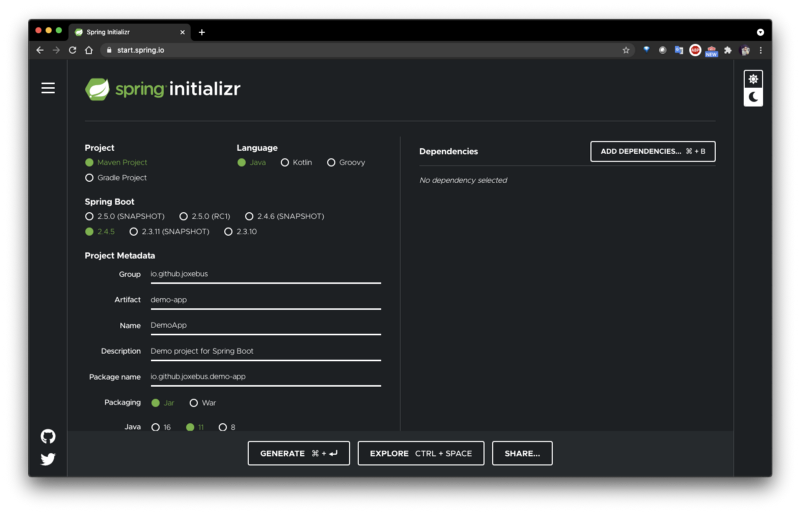Go back in browser history

click(40, 50)
